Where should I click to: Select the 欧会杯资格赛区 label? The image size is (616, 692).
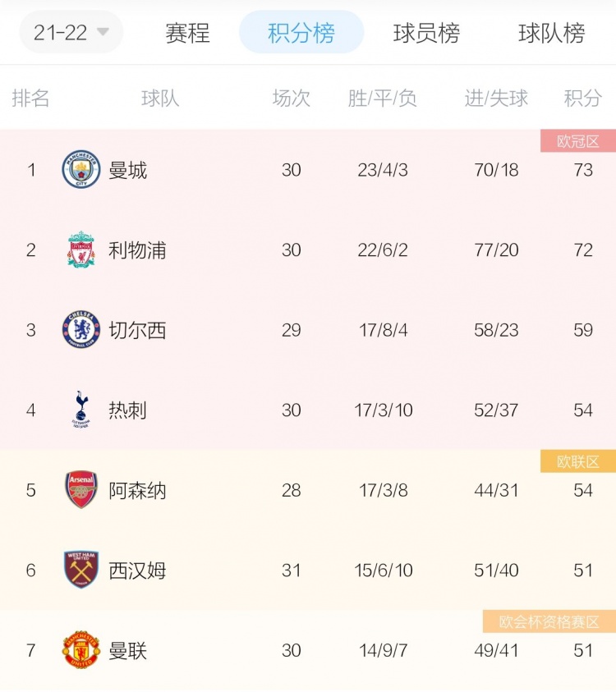tap(549, 622)
